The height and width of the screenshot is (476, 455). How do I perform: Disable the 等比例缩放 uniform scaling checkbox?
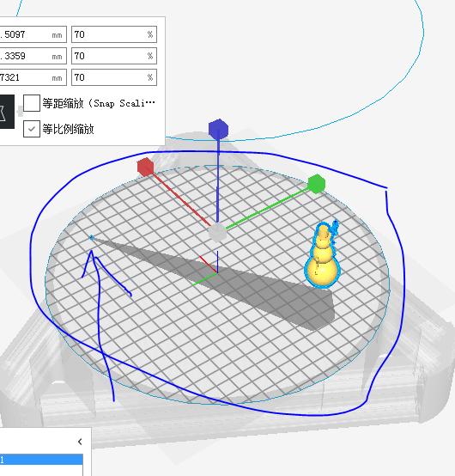click(32, 129)
